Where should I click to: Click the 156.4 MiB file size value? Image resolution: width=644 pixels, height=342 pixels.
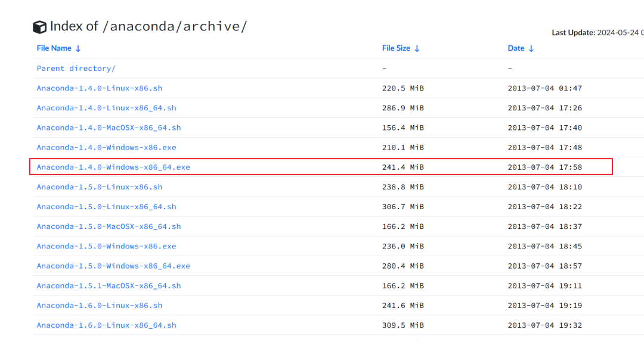pos(403,128)
